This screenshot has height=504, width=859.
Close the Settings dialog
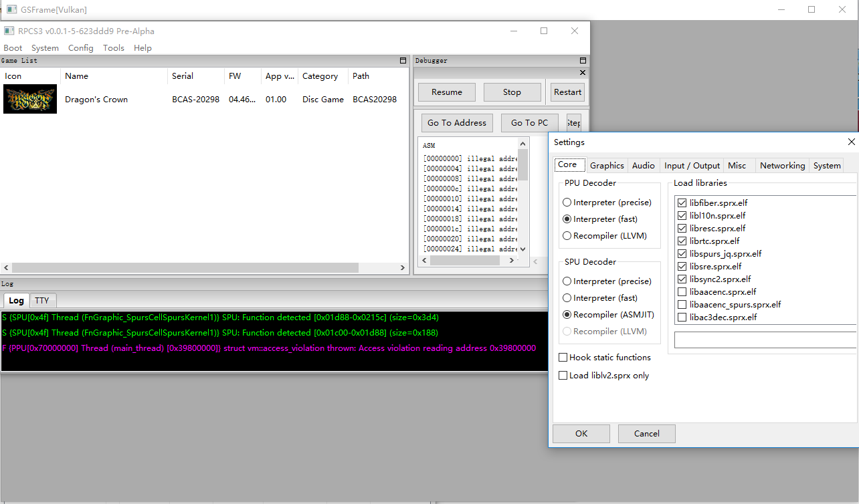pyautogui.click(x=851, y=142)
